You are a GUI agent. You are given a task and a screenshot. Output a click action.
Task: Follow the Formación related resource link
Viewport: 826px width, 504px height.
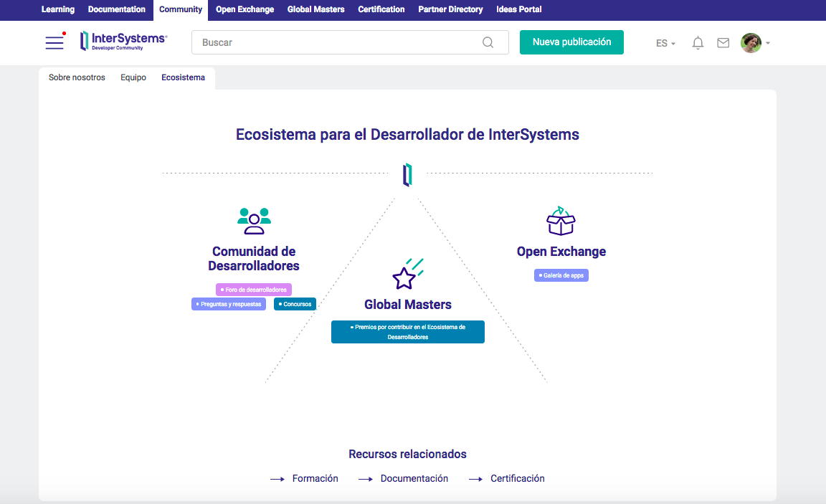point(315,478)
